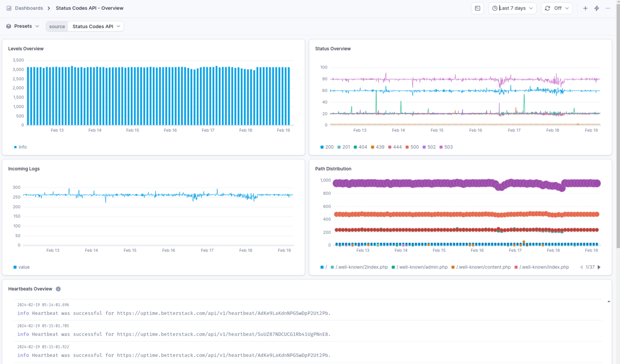Toggle the 502 status series in legend

point(429,147)
